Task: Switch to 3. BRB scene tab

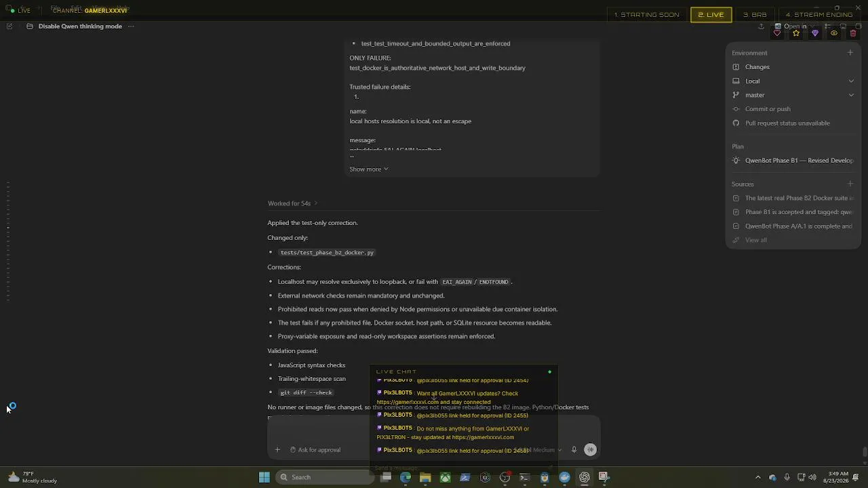Action: tap(754, 14)
